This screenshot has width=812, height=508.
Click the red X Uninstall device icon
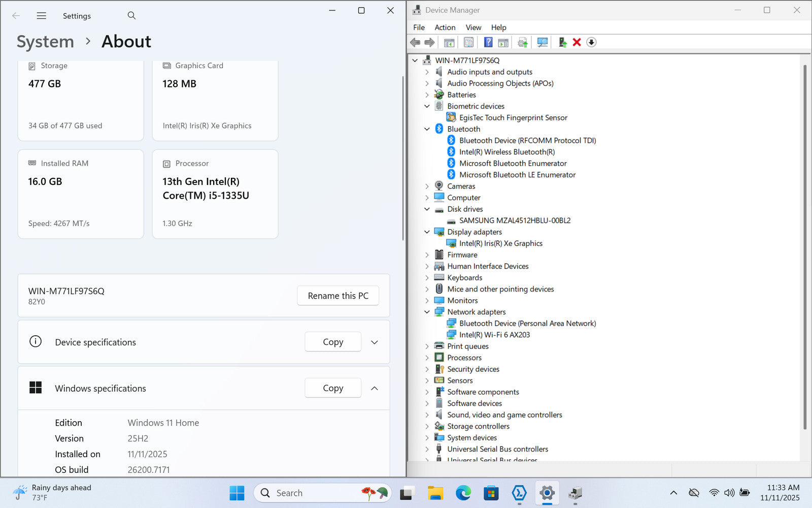(x=577, y=42)
